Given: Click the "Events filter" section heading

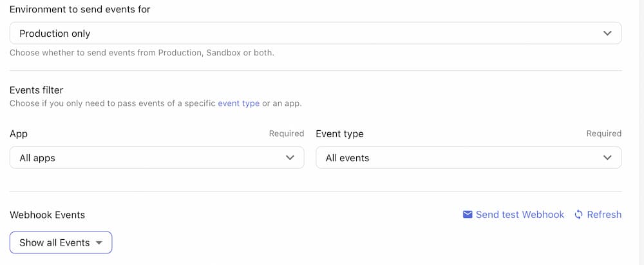Looking at the screenshot, I should point(36,90).
